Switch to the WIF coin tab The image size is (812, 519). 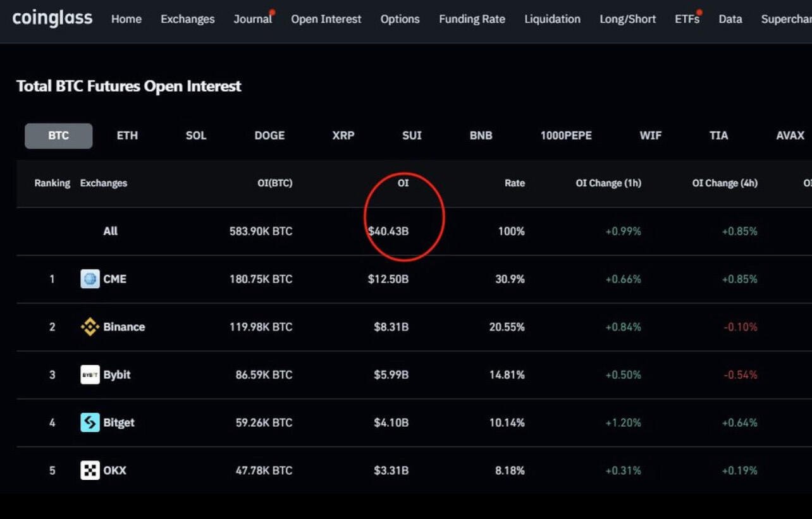click(x=651, y=135)
